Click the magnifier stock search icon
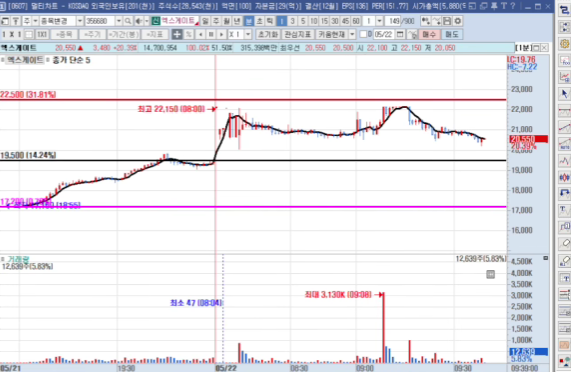 pos(128,21)
